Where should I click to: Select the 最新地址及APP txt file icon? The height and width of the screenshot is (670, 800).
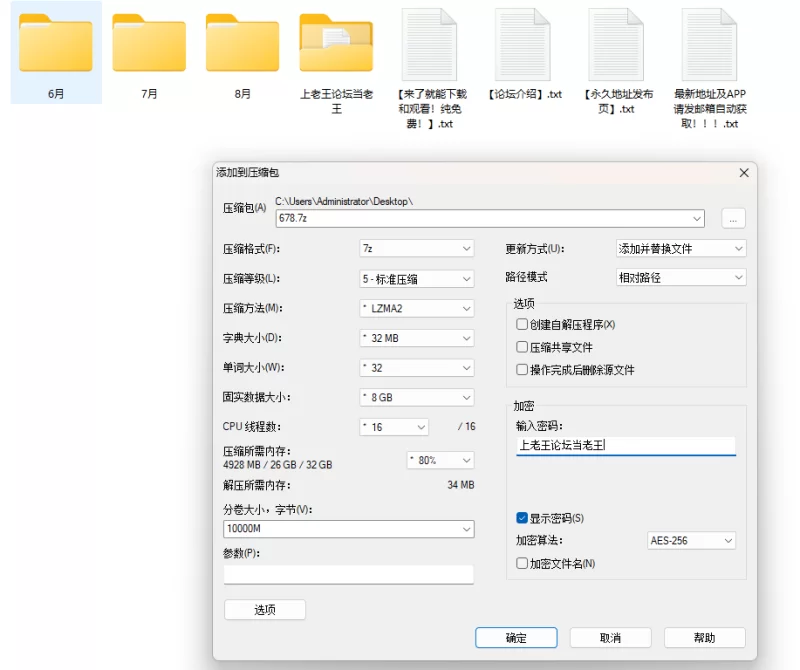[x=710, y=44]
